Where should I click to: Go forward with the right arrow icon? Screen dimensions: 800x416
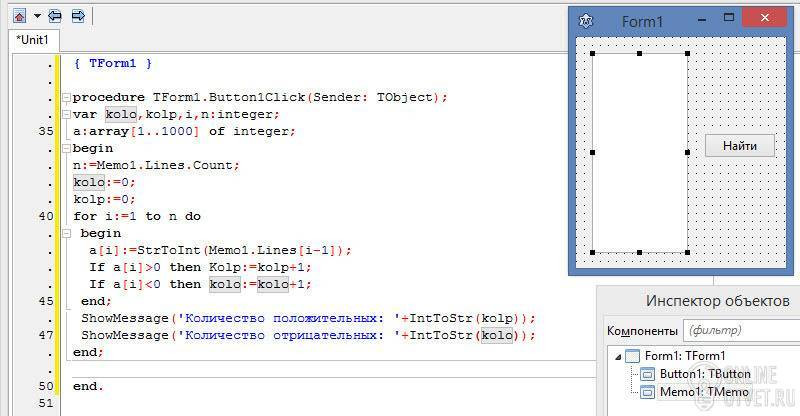[x=78, y=16]
